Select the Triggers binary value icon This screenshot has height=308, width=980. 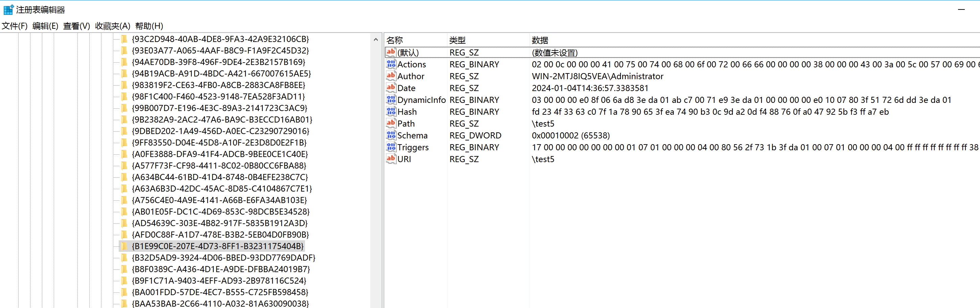pos(391,147)
